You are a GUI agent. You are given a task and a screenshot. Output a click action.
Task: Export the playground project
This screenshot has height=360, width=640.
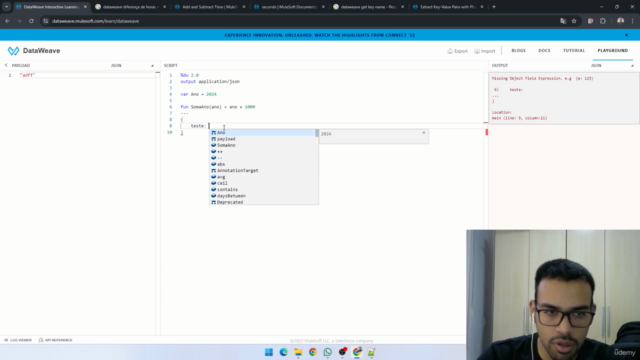[457, 51]
